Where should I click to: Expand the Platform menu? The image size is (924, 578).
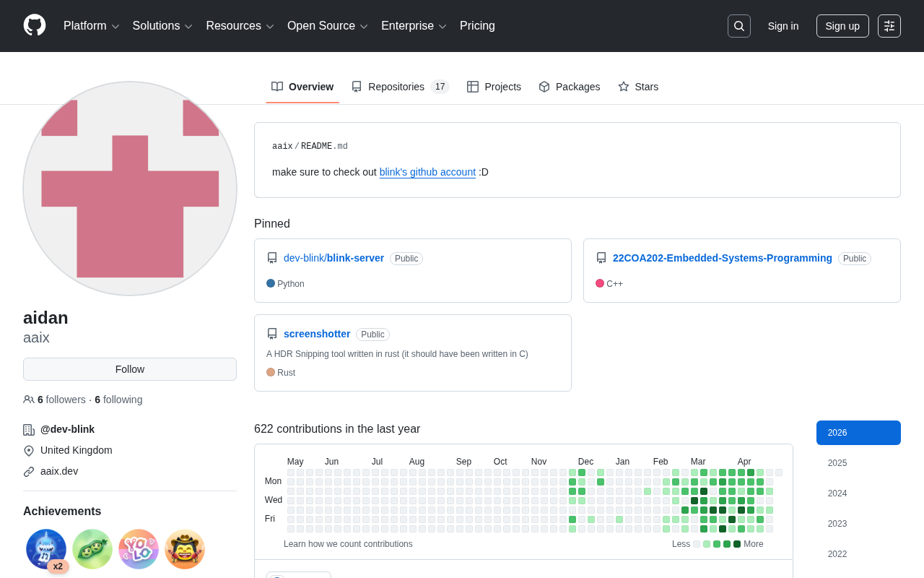coord(91,26)
